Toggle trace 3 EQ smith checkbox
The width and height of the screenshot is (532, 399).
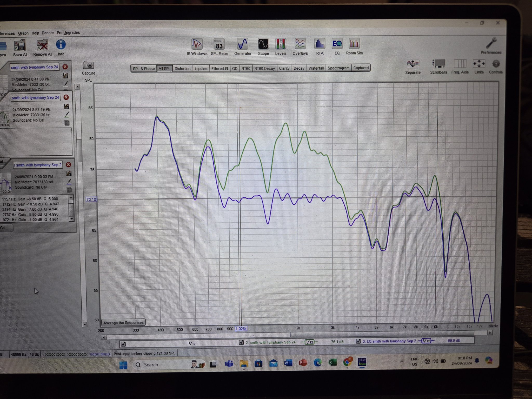(358, 341)
